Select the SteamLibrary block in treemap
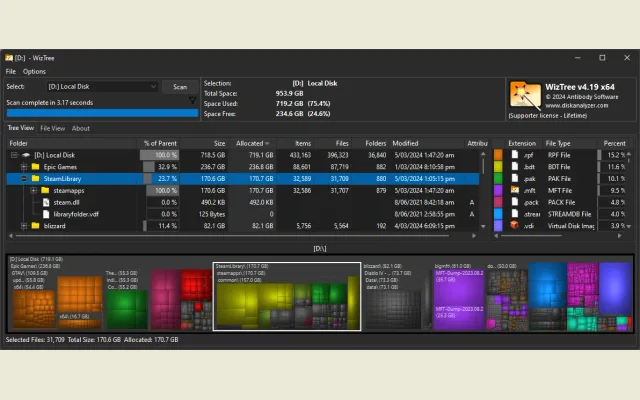Screen dimensions: 640x400 pos(287,296)
